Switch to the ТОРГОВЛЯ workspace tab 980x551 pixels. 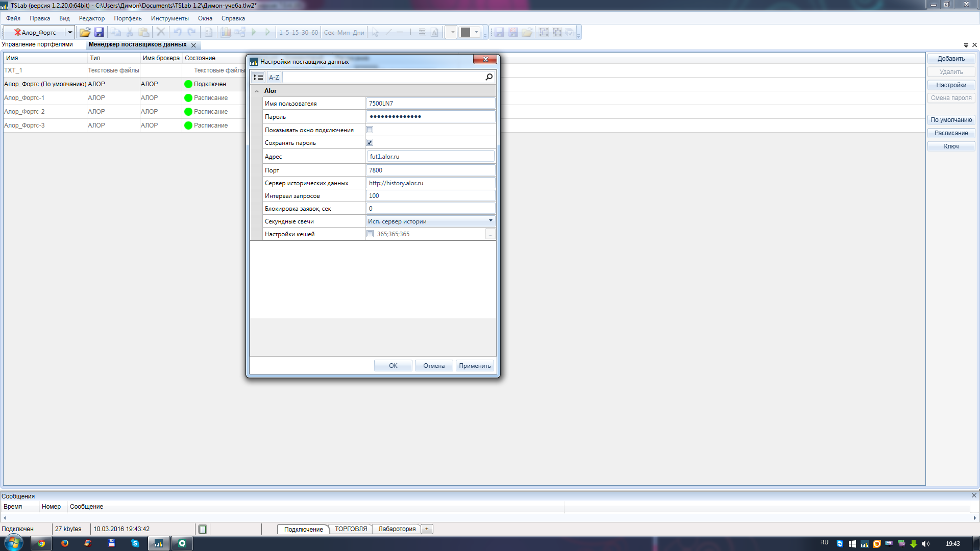tap(351, 529)
